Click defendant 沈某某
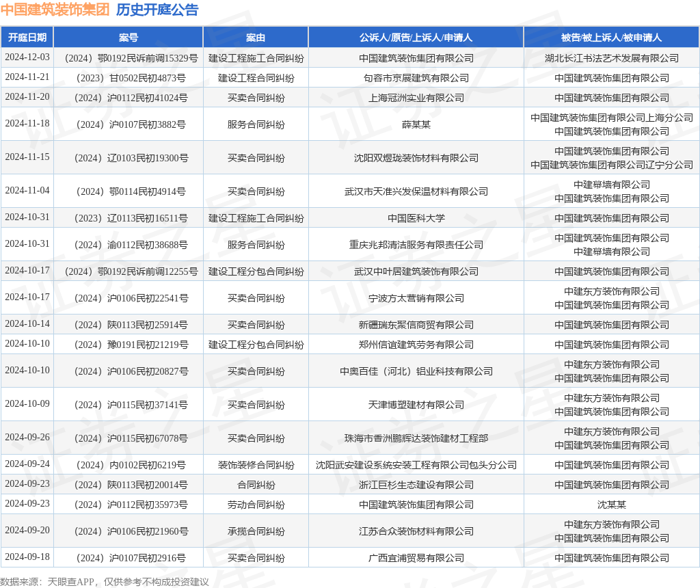The image size is (700, 588). tap(612, 505)
